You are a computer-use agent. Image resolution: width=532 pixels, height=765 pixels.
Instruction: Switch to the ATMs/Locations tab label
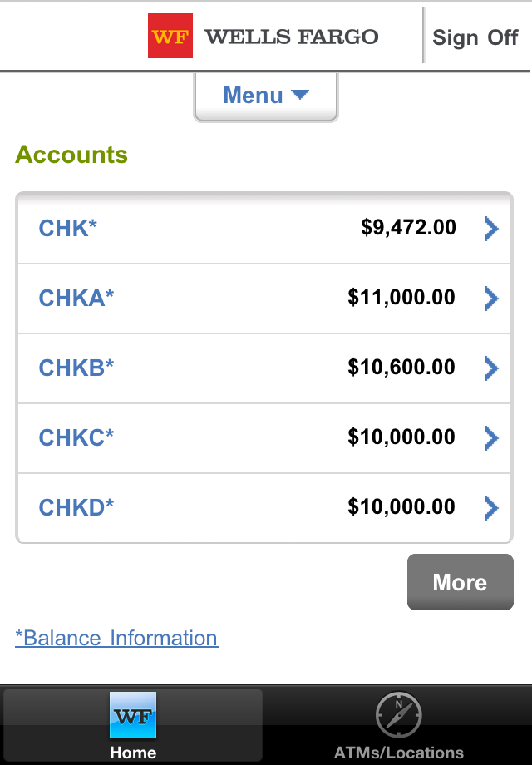[x=399, y=753]
